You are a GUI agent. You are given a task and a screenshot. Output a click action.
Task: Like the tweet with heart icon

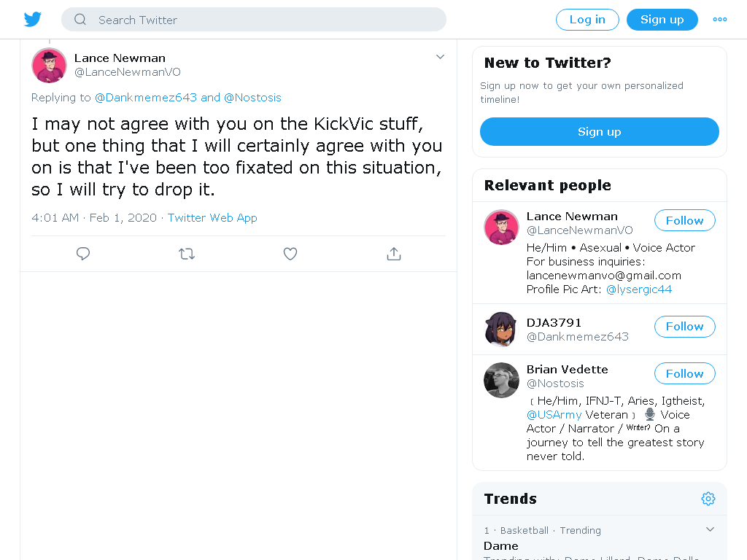point(290,254)
